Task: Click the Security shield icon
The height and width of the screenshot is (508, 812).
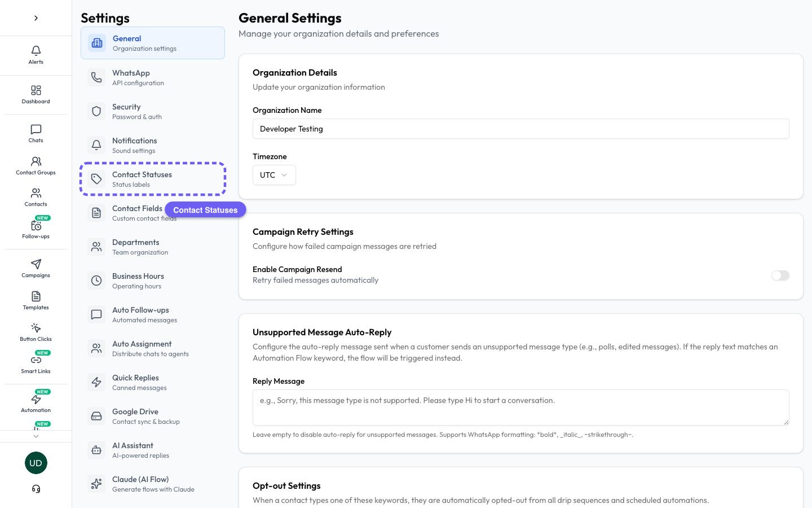Action: 96,111
